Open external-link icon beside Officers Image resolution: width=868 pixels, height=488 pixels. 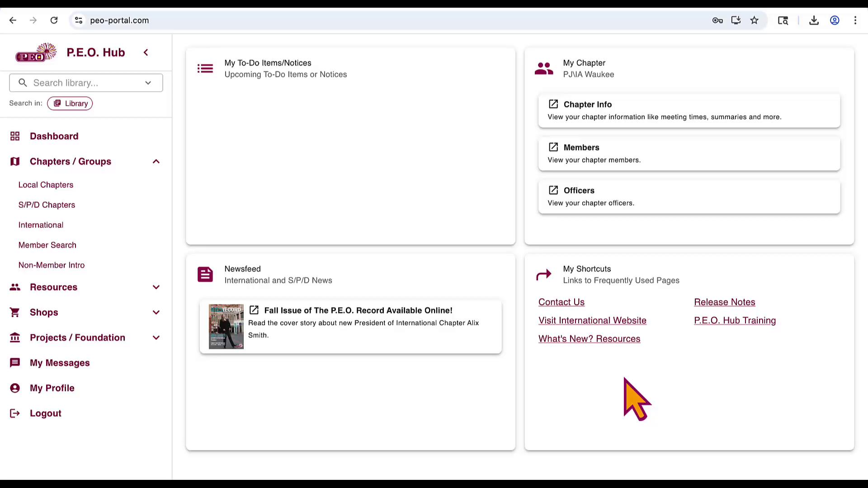(x=553, y=190)
